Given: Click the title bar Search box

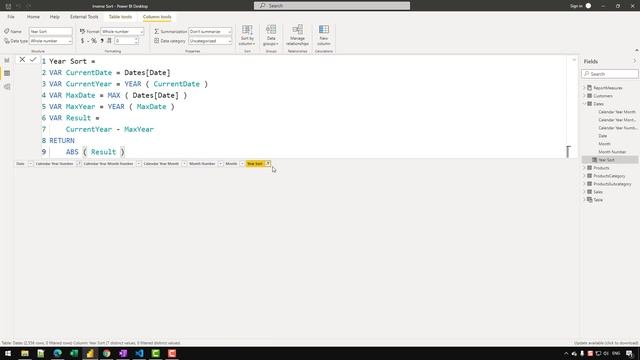Looking at the screenshot, I should 332,6.
